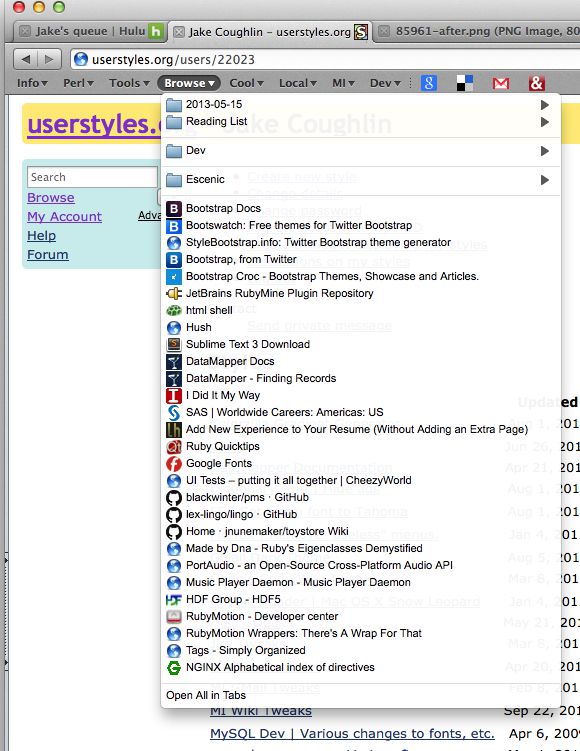Open StyleBootstrap.info theme generator bookmark
The height and width of the screenshot is (751, 580).
(x=360, y=242)
